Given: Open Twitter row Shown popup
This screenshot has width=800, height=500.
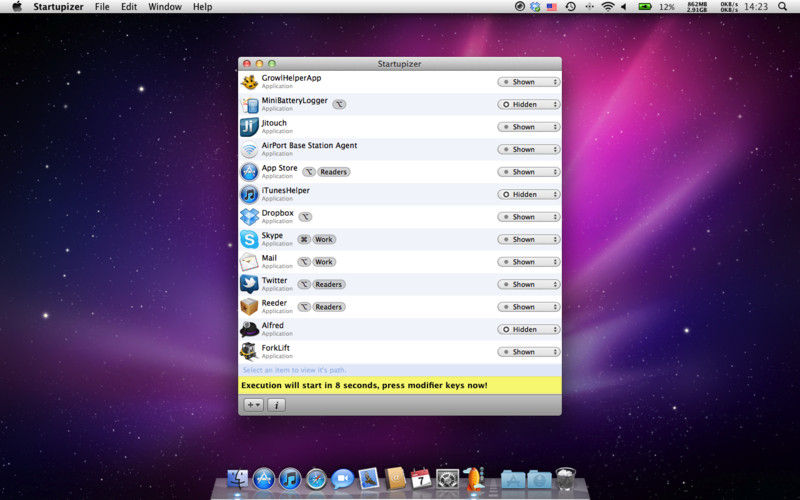Looking at the screenshot, I should tap(529, 284).
